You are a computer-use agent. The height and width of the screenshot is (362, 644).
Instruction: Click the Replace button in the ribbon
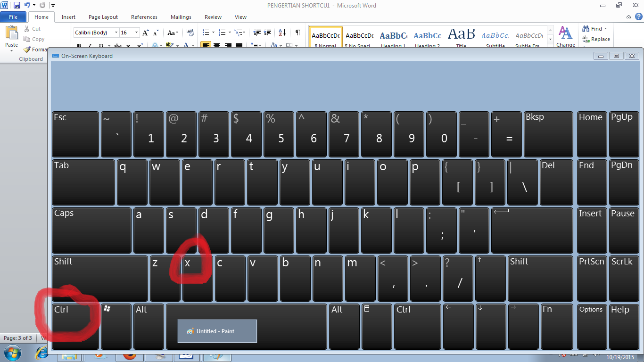coord(596,40)
